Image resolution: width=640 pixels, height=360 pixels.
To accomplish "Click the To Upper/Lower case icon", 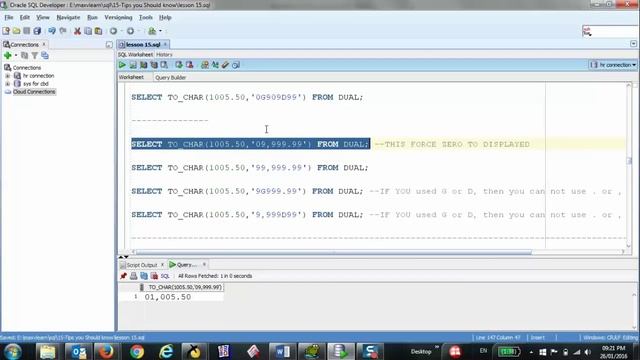I will (x=215, y=65).
